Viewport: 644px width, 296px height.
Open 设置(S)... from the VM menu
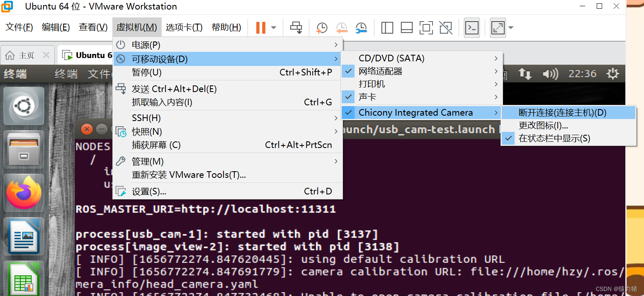tap(227, 191)
